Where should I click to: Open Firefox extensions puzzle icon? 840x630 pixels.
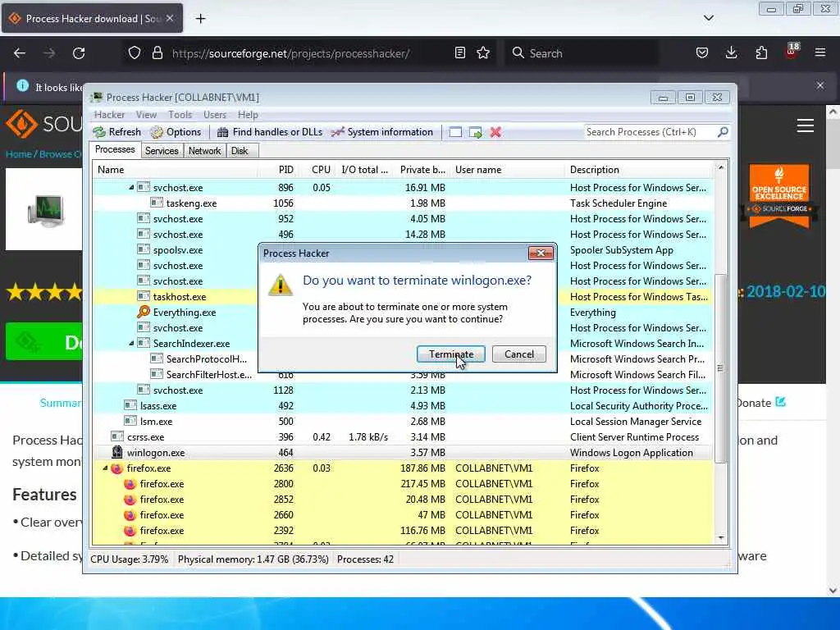[x=761, y=53]
